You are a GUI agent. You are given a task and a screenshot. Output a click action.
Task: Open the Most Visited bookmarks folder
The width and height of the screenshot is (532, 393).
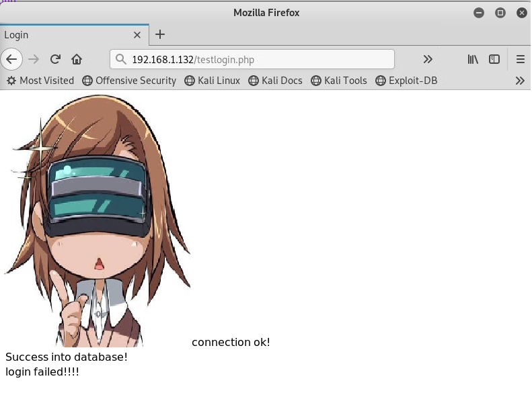point(40,81)
